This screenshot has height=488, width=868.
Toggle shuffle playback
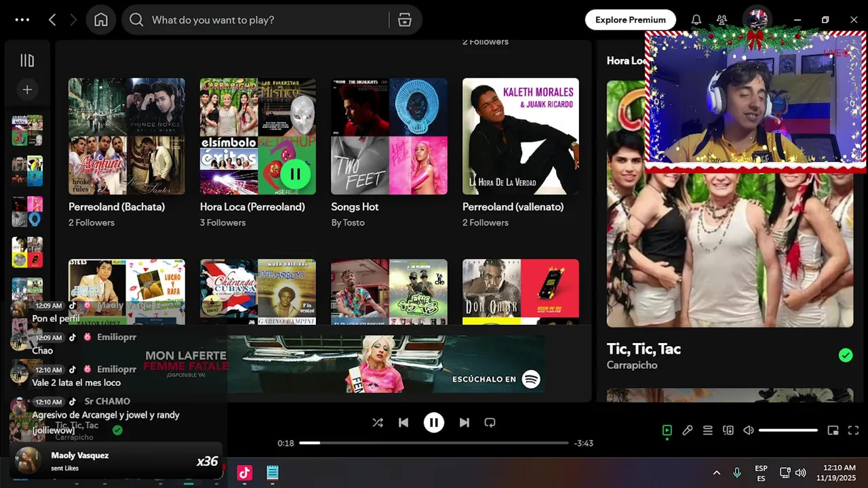[x=378, y=422]
